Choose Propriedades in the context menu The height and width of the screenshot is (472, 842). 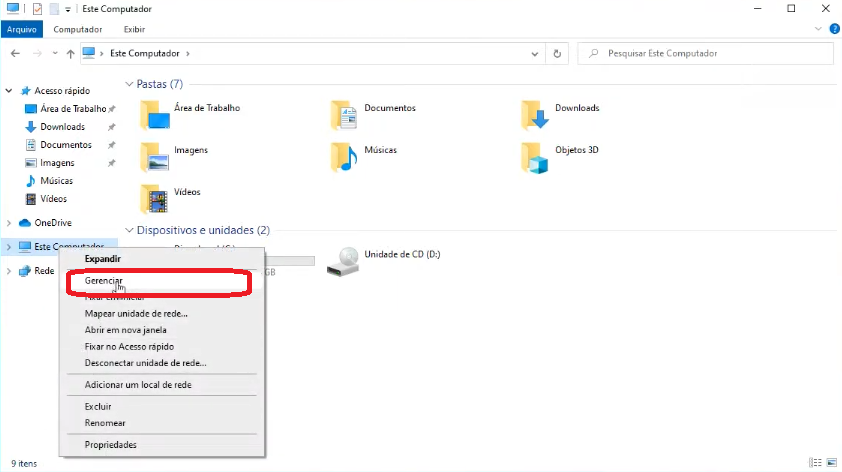162,445
